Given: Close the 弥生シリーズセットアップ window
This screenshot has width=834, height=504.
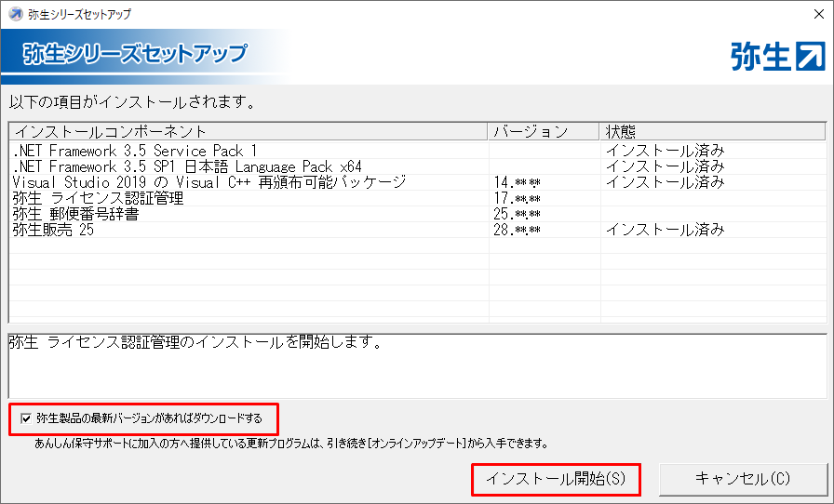Looking at the screenshot, I should 819,14.
